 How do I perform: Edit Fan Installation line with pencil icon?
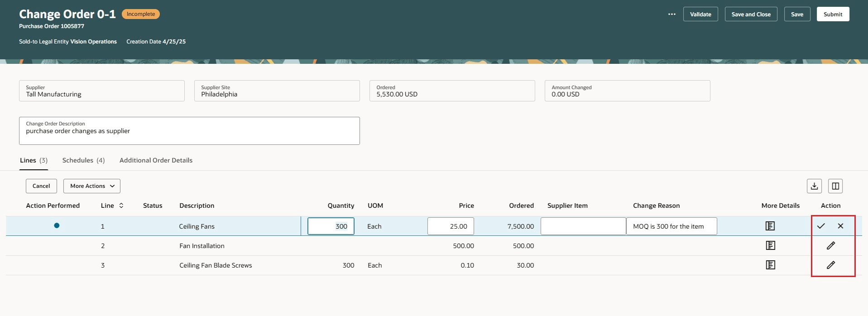(831, 245)
